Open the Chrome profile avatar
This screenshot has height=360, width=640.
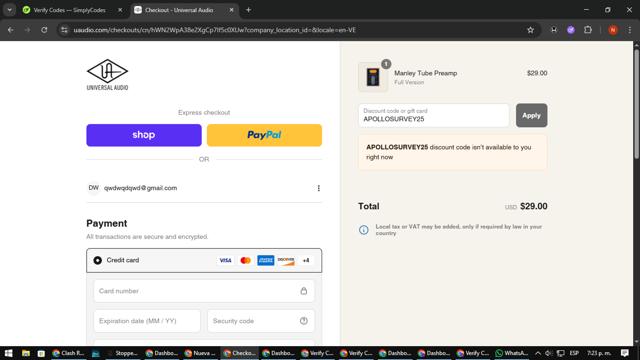coord(613,30)
